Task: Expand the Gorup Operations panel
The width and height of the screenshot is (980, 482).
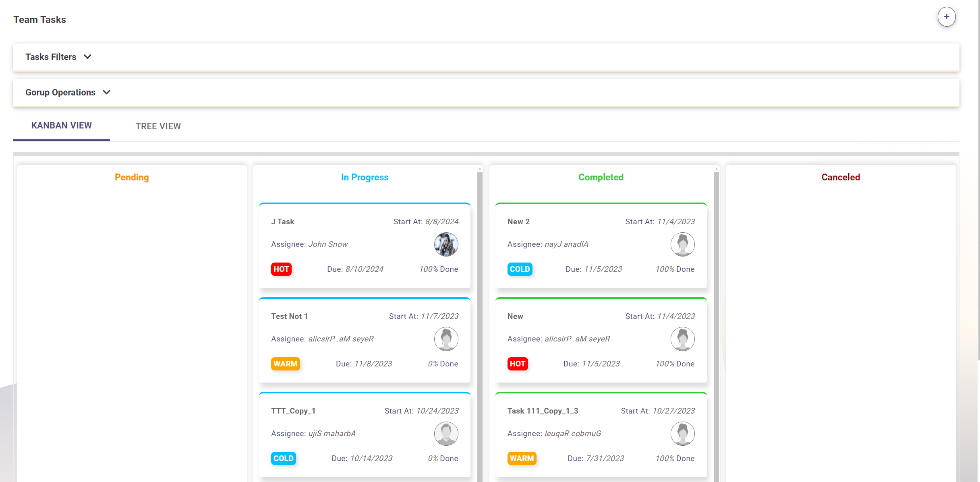Action: pos(60,92)
